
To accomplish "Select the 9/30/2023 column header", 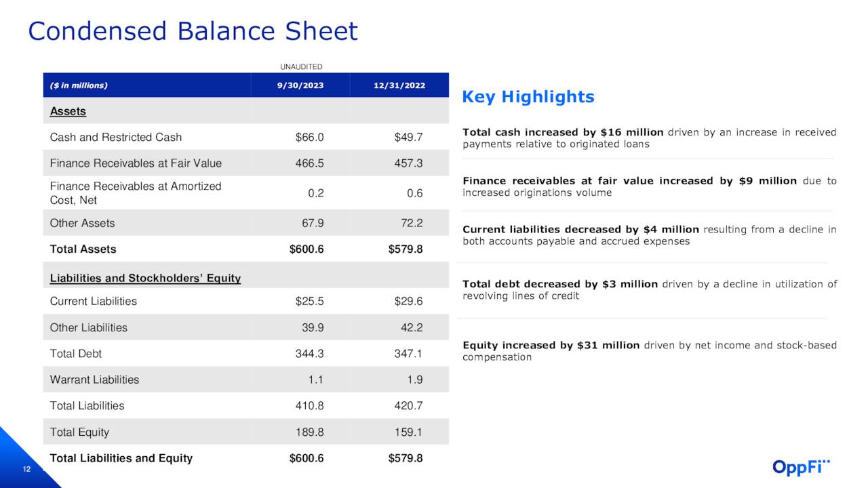I will [300, 85].
